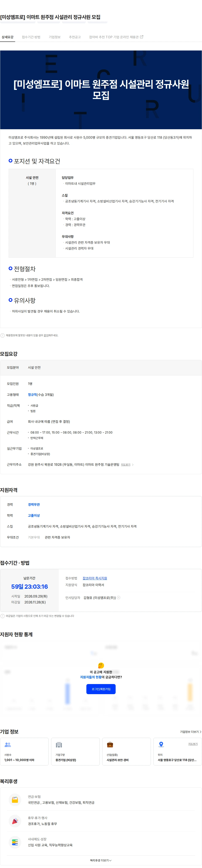Open the 기업정보 tab
The width and height of the screenshot is (202, 868).
[54, 37]
